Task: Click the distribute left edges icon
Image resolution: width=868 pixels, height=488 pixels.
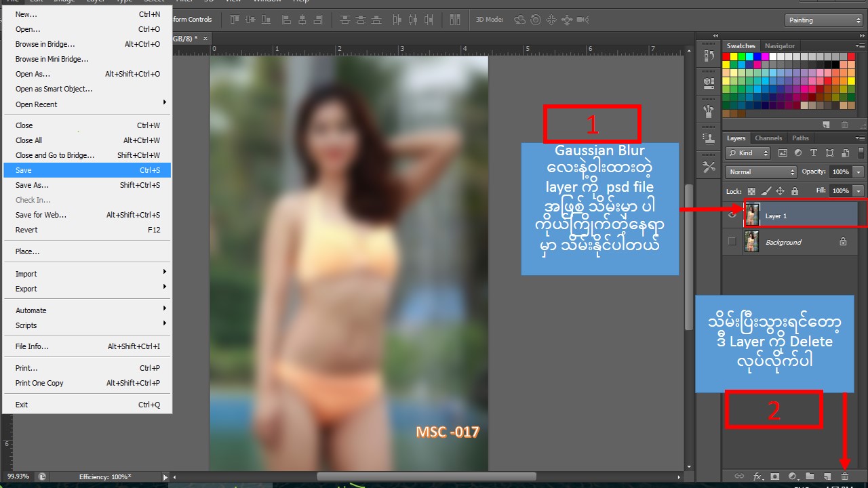Action: click(397, 20)
